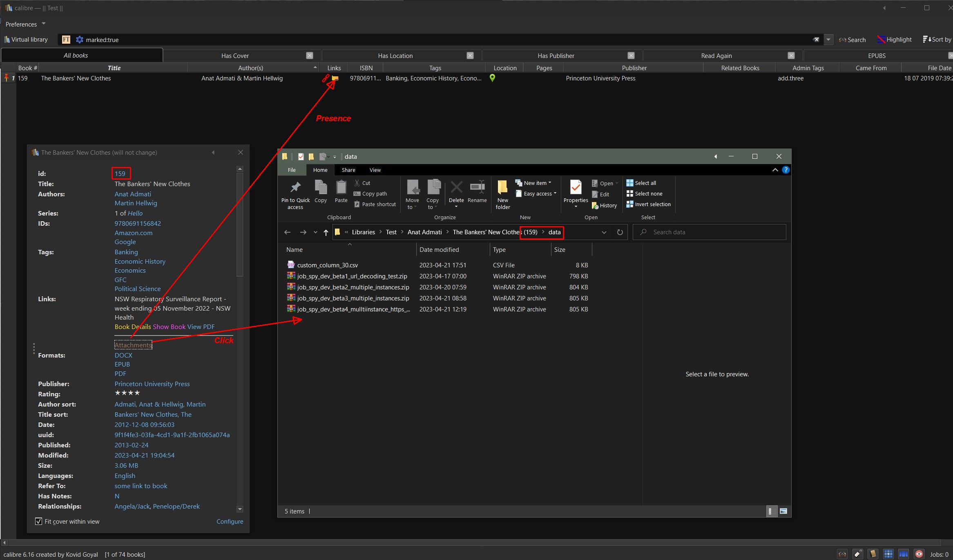953x560 pixels.
Task: Toggle the cover browser icon
Action: click(x=903, y=554)
